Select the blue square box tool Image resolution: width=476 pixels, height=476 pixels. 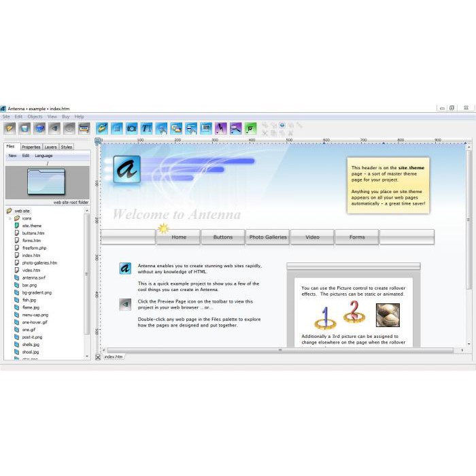click(x=117, y=128)
